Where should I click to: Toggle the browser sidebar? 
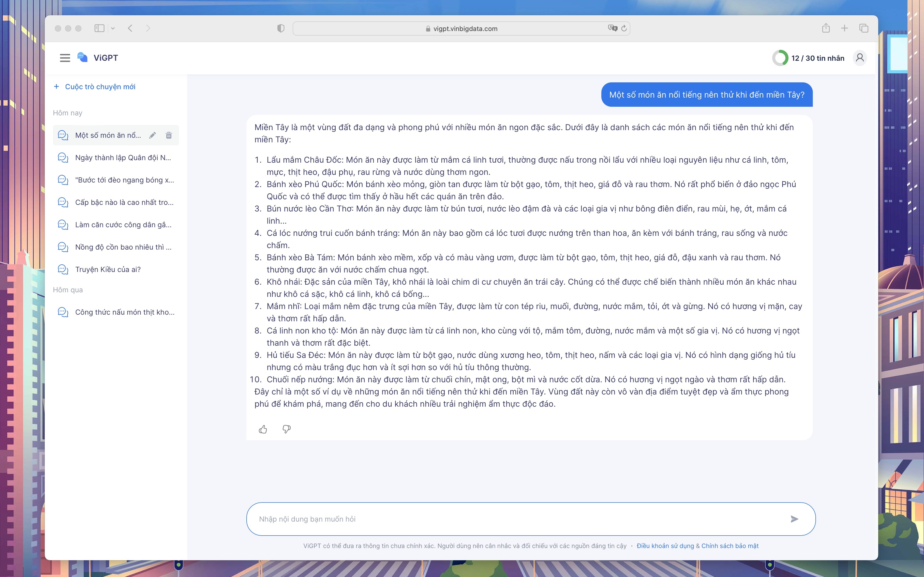click(99, 28)
